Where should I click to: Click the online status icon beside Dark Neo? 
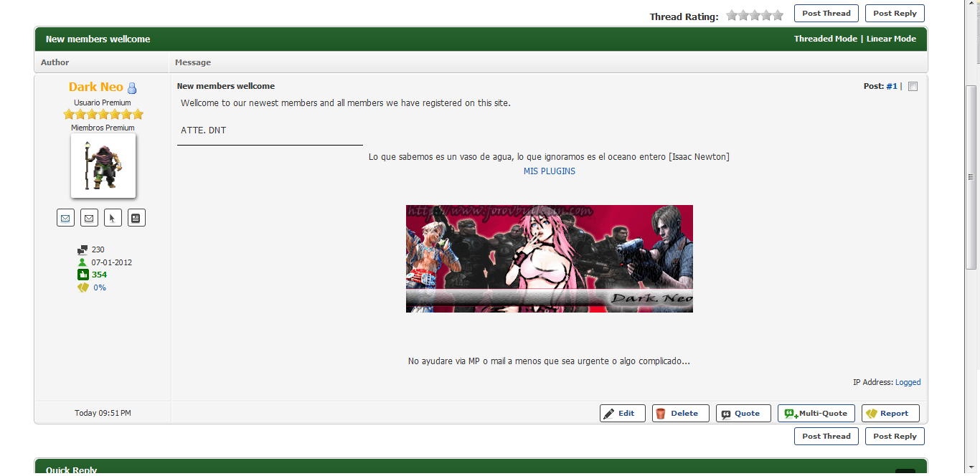click(132, 88)
